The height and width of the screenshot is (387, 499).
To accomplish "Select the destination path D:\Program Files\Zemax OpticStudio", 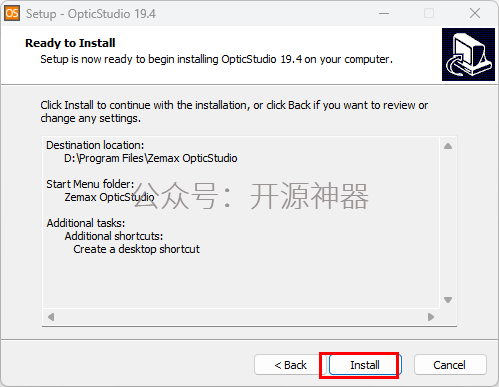I will [x=151, y=158].
